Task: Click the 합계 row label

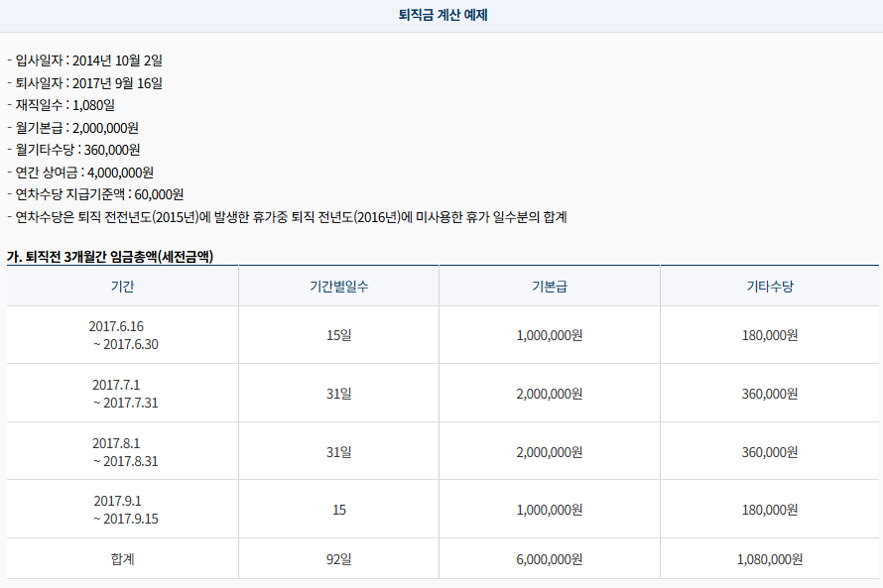Action: tap(122, 558)
